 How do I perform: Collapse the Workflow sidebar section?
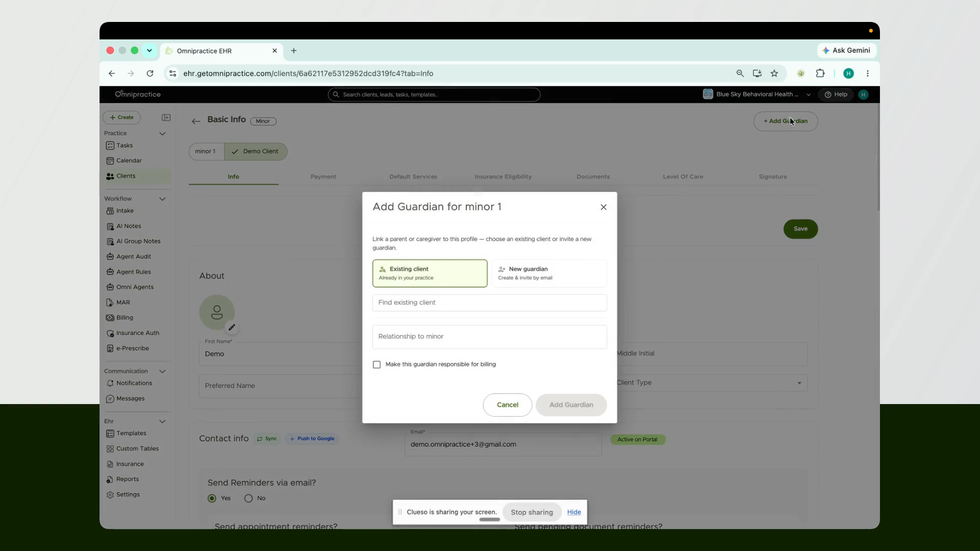tap(162, 199)
